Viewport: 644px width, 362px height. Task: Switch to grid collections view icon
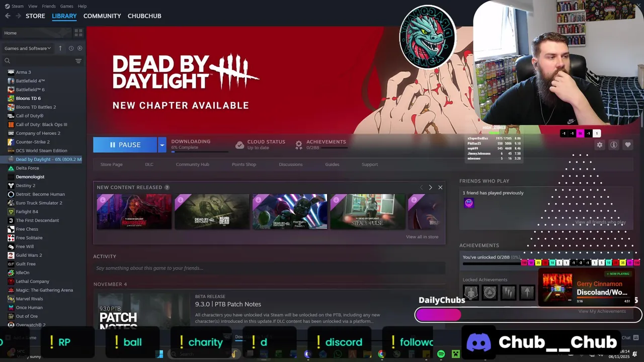click(x=78, y=33)
